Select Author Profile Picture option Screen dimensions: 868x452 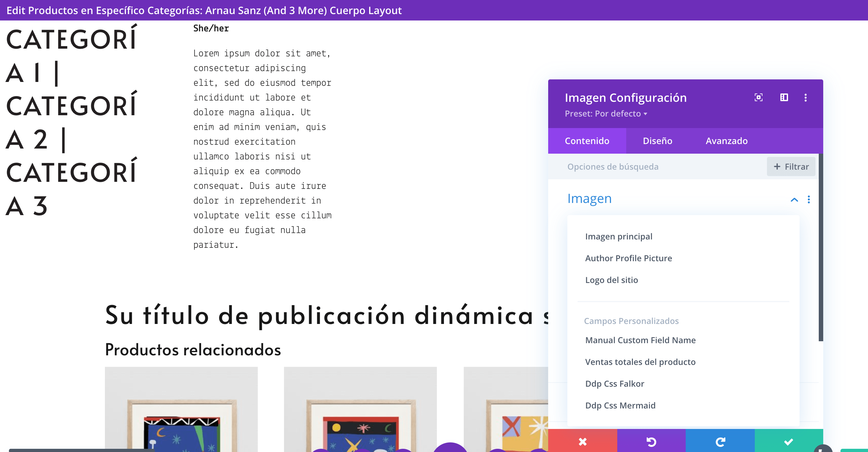click(628, 258)
